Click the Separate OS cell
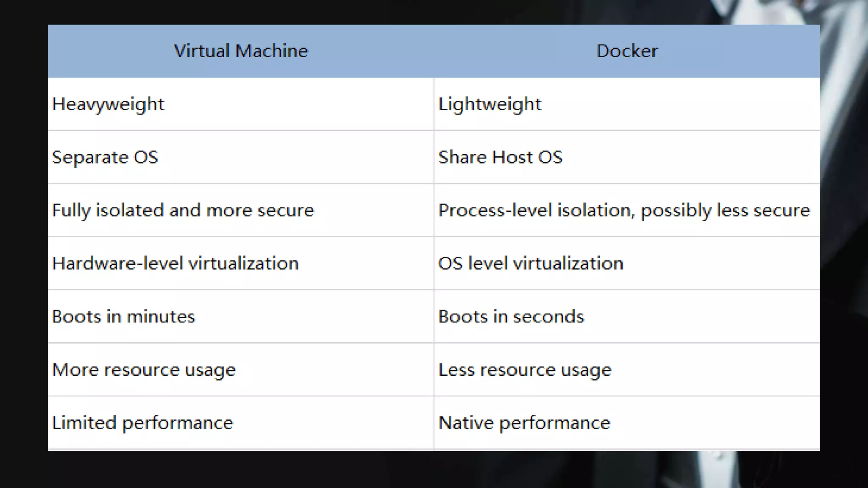Image resolution: width=868 pixels, height=488 pixels. pyautogui.click(x=105, y=157)
